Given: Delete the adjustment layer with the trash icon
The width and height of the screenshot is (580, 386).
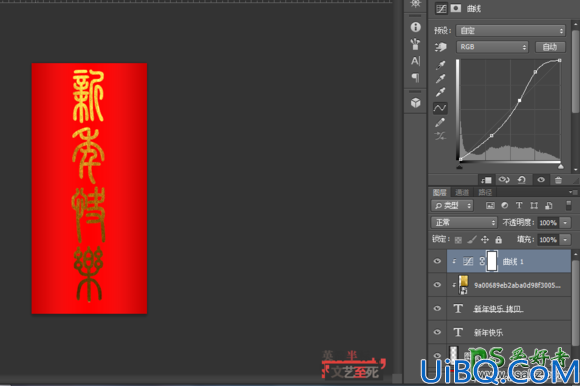Looking at the screenshot, I should click(x=558, y=180).
